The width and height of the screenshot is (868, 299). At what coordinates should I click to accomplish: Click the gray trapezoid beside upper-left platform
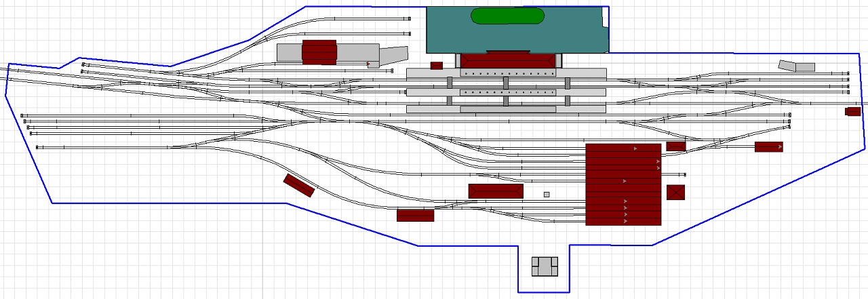click(x=393, y=57)
